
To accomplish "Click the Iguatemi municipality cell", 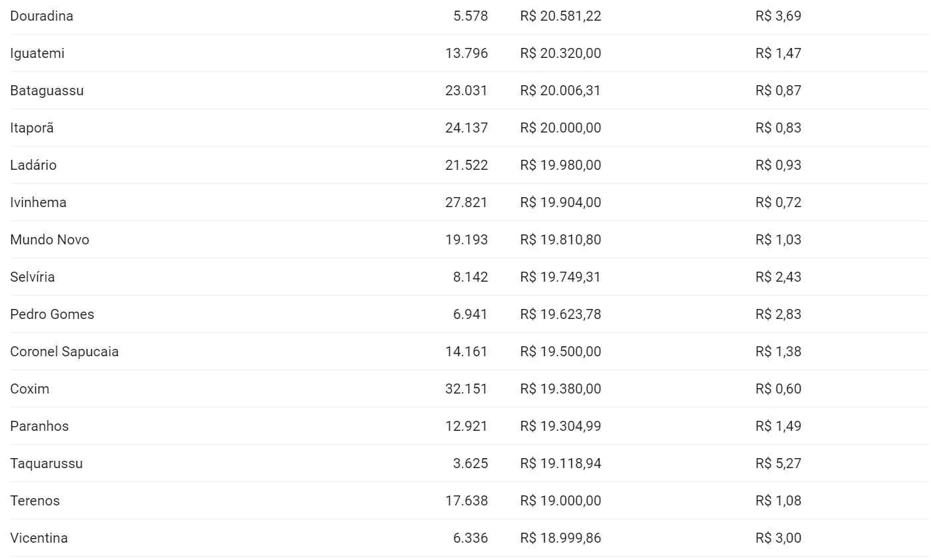I will [x=37, y=53].
